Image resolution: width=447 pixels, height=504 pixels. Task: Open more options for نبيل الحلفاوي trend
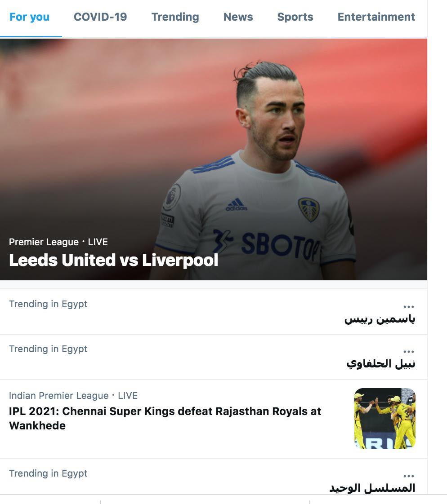[x=409, y=352]
